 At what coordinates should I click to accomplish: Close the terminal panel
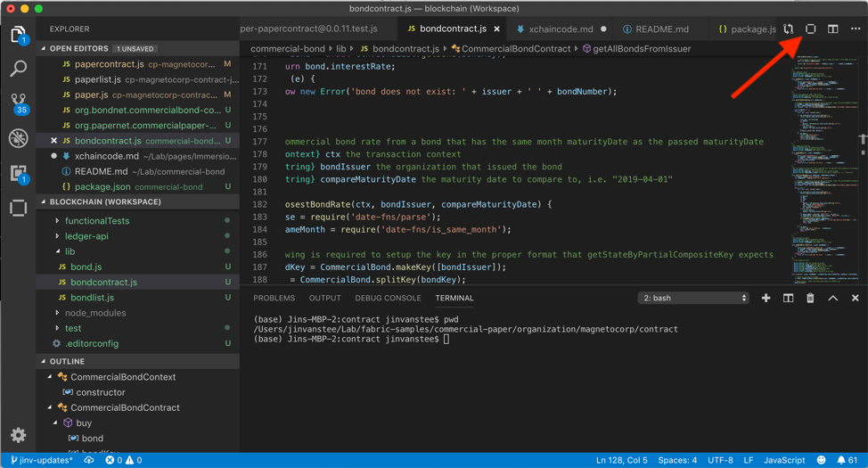click(856, 298)
